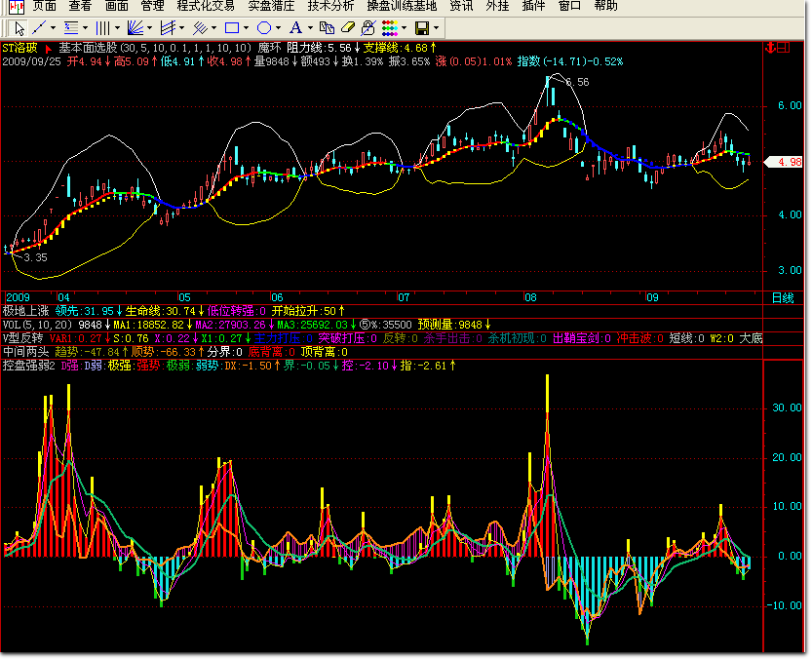The image size is (812, 659).
Task: Click the copy drawings icon
Action: pyautogui.click(x=327, y=28)
